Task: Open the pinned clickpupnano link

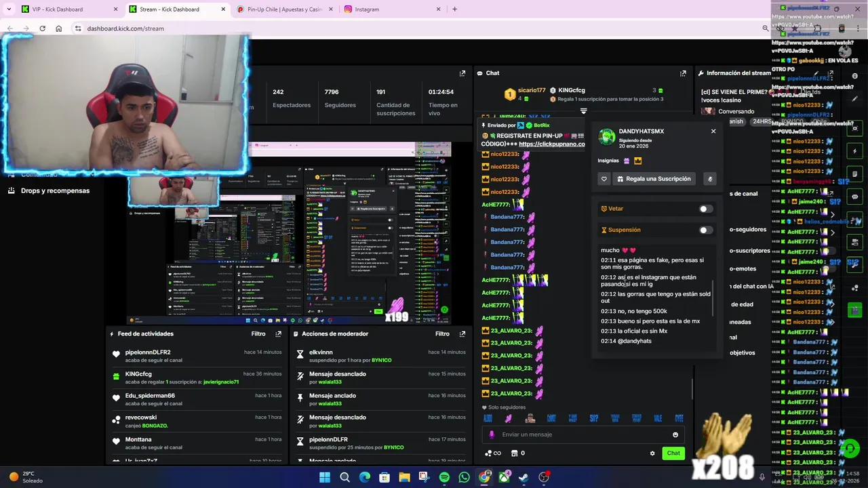Action: (x=551, y=144)
